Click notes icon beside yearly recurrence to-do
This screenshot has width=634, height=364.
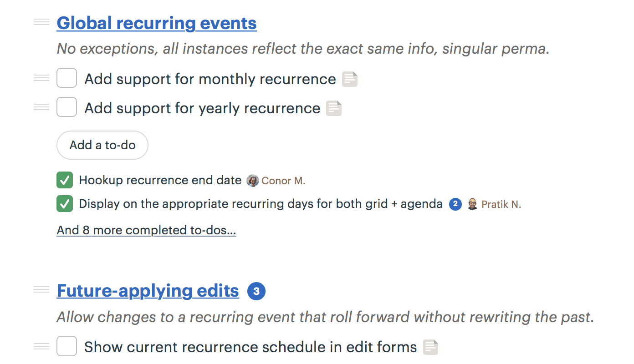coord(334,108)
